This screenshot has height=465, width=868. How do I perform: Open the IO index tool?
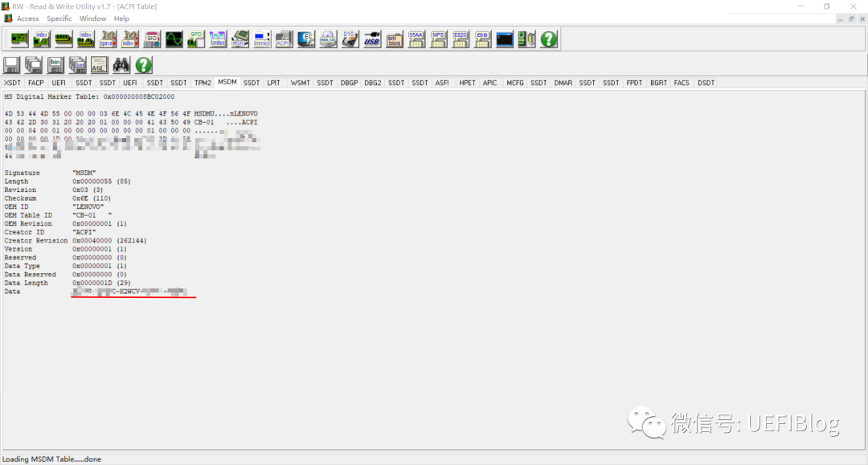coord(130,39)
